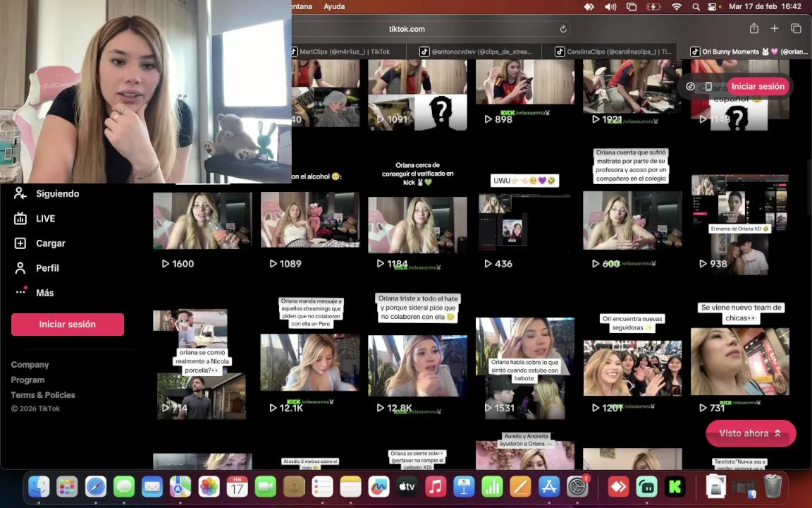Click the tiktok.com address bar

407,29
